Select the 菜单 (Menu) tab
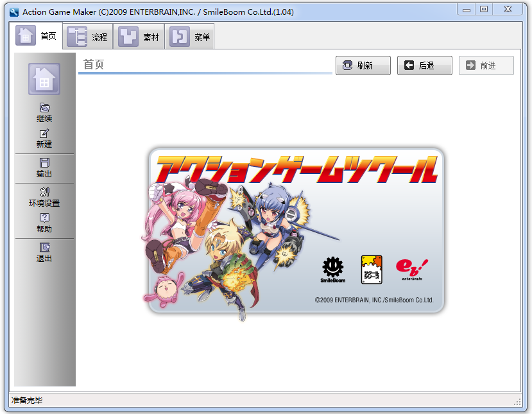The image size is (532, 414). (190, 37)
